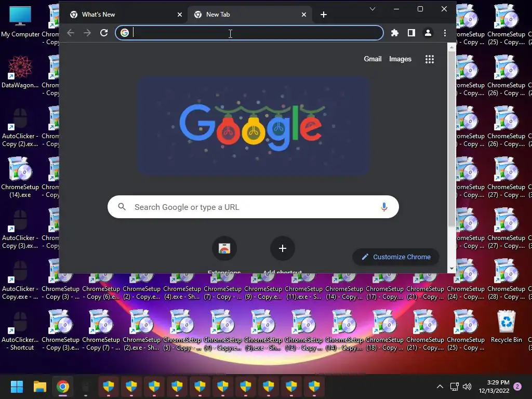The width and height of the screenshot is (532, 399).
Task: Select ChromeSetup (18) - Copy desktop icon
Action: tap(384, 330)
